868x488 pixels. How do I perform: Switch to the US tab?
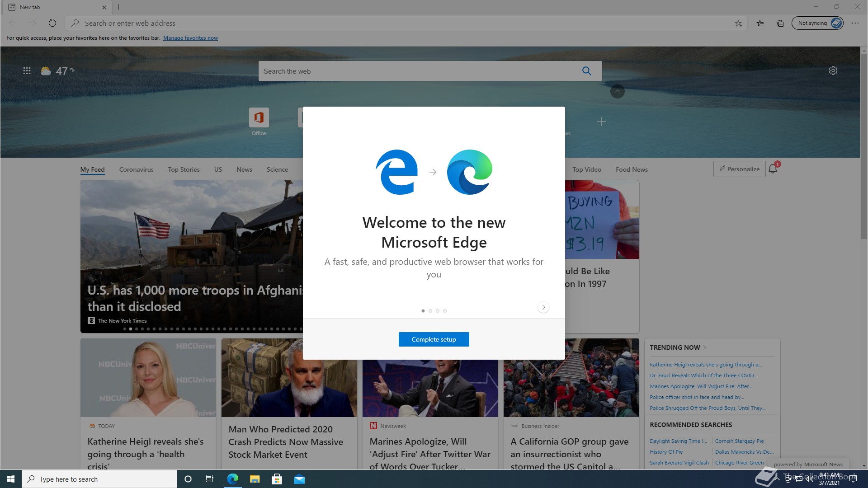coord(218,169)
